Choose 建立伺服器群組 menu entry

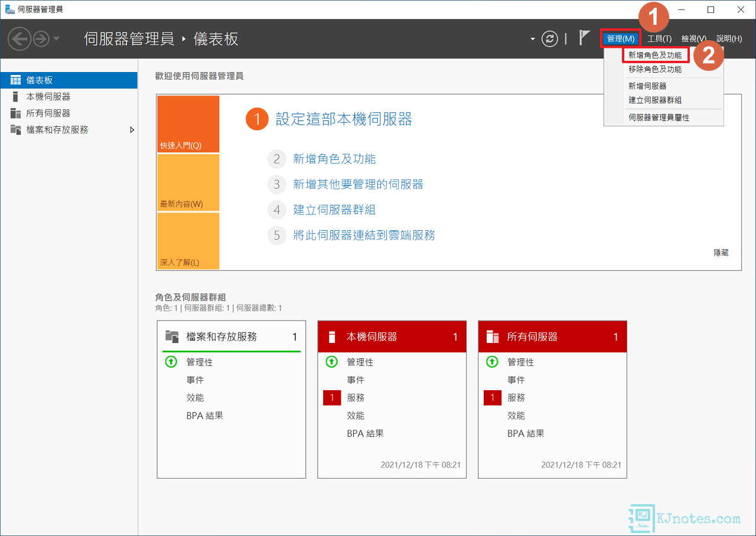click(655, 100)
